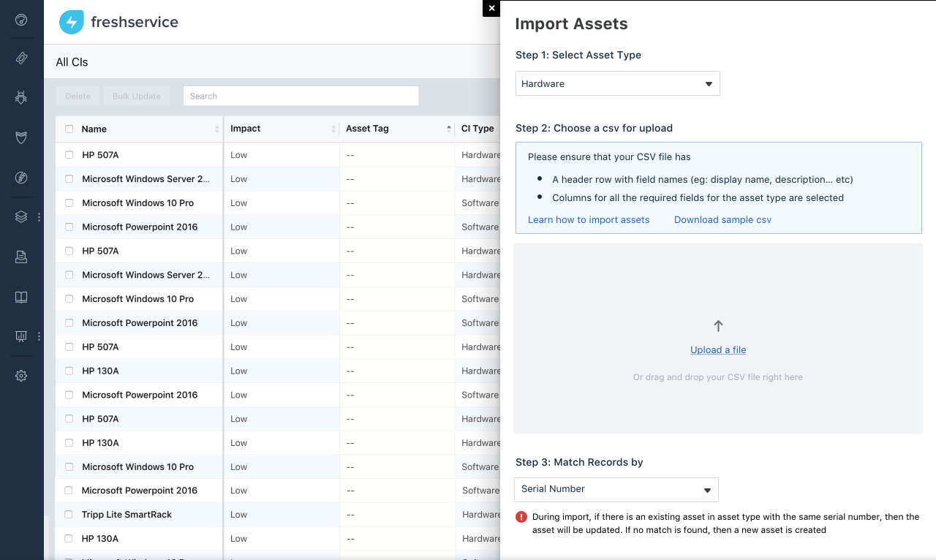Open the Tripp Lite SmartRack asset name
Screen dimensions: 936x560
127,515
